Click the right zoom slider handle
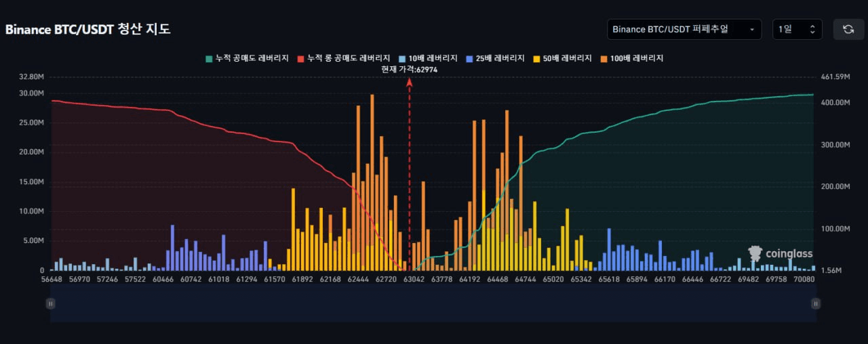The width and height of the screenshot is (868, 344). point(816,304)
